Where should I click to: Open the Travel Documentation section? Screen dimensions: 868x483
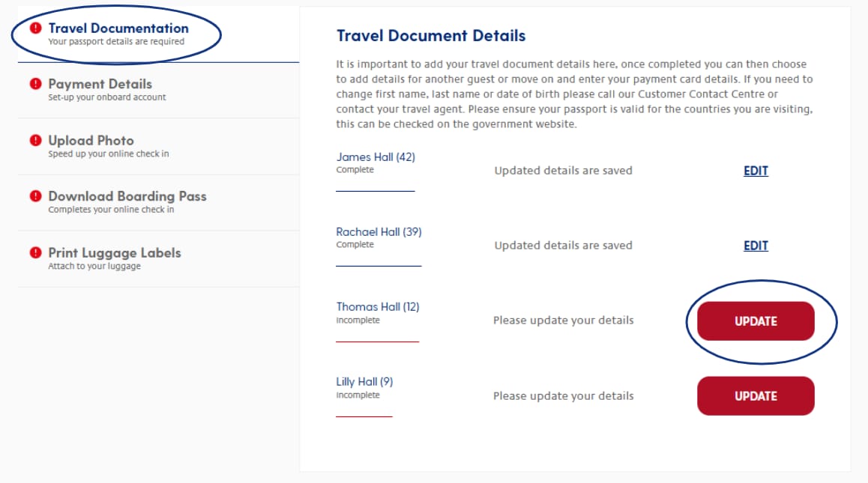[x=158, y=34]
